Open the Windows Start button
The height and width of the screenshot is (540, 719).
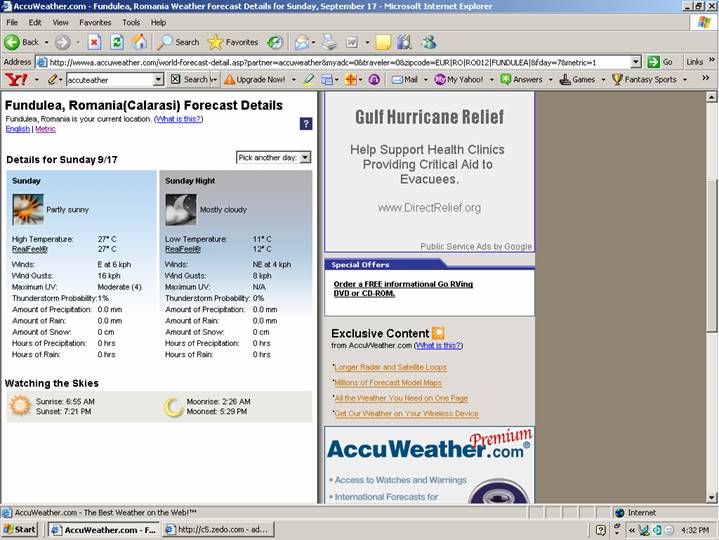[19, 530]
